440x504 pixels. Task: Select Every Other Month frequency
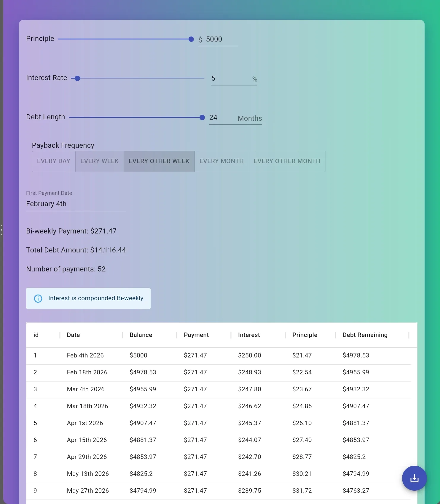[x=287, y=161]
